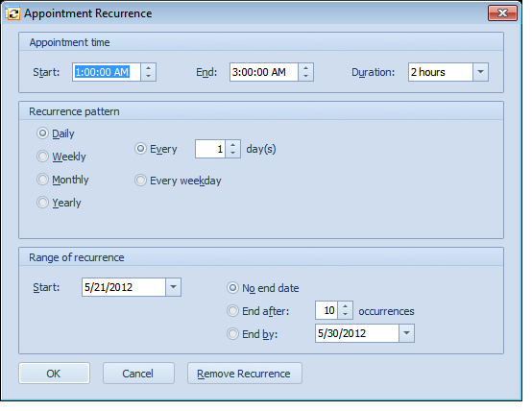
Task: Click the Remove Recurrence button
Action: coord(245,374)
